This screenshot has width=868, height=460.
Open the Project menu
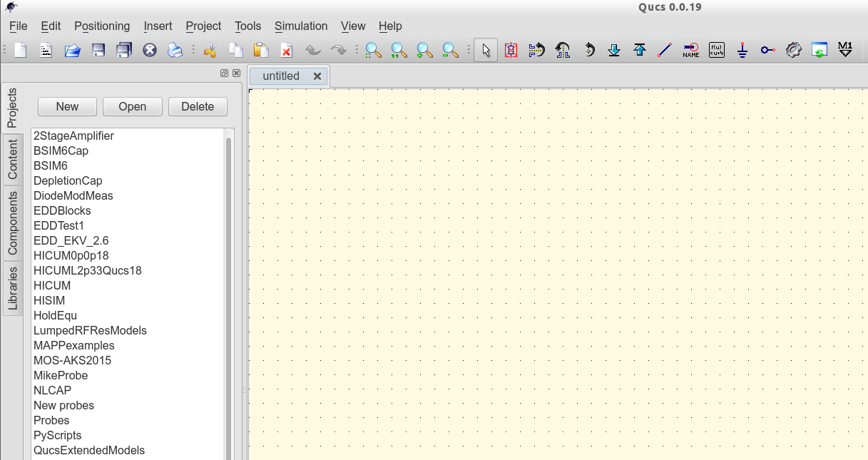[203, 26]
